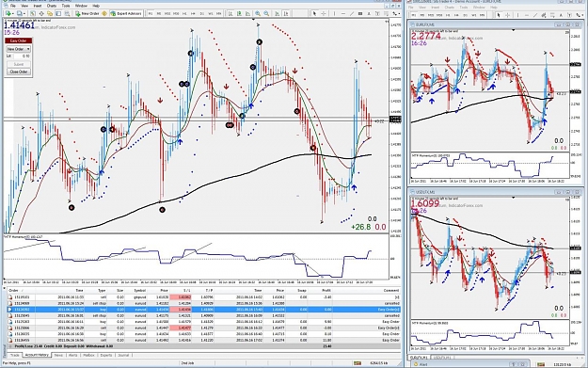The width and height of the screenshot is (588, 368).
Task: Select the gbpusd order row
Action: (x=204, y=297)
